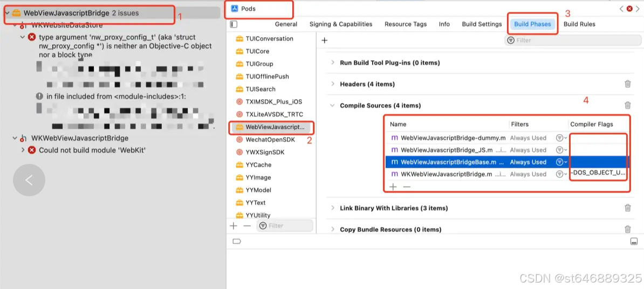This screenshot has width=644, height=289.
Task: Remove the selected target with minus button
Action: (247, 226)
